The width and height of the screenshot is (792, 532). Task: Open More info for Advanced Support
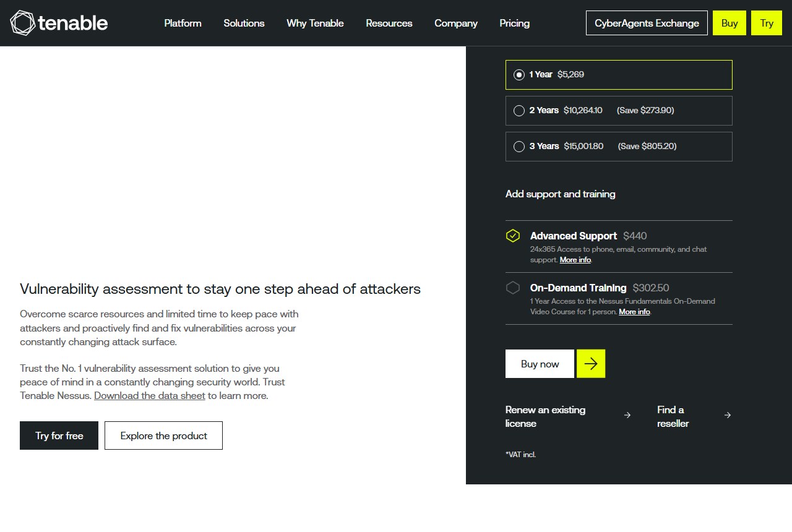click(575, 260)
